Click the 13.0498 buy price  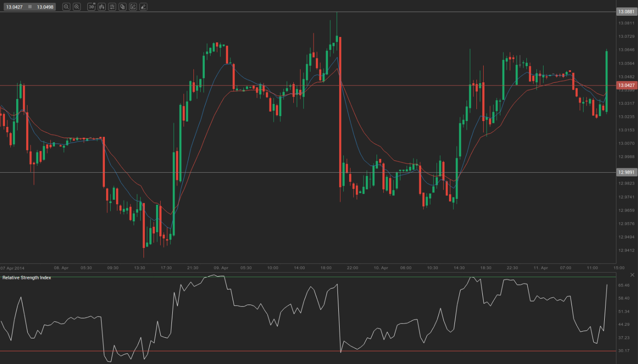click(x=45, y=7)
